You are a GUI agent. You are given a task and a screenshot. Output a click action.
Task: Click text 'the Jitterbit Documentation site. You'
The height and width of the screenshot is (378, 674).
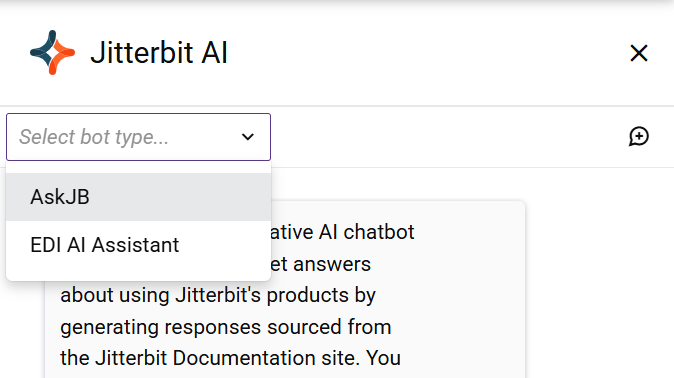pyautogui.click(x=230, y=358)
